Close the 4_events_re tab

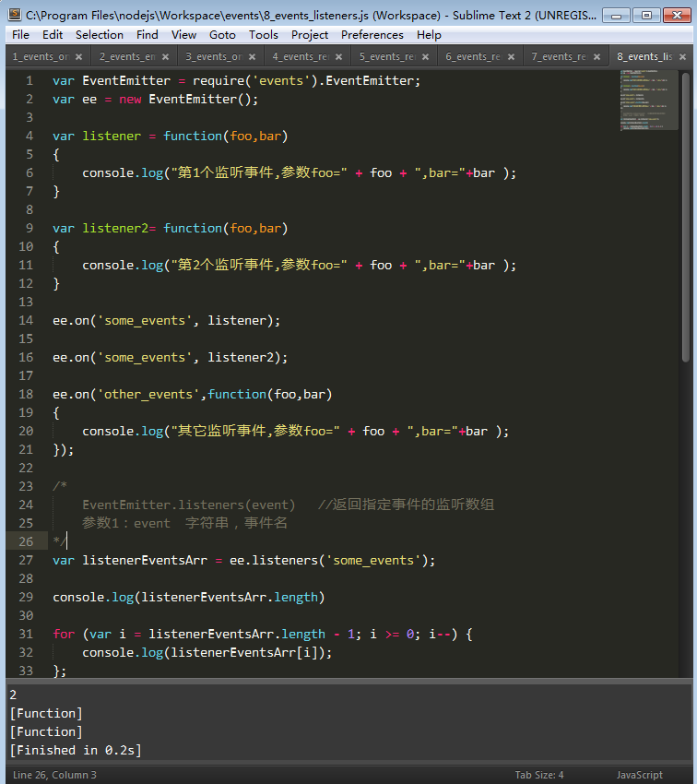pyautogui.click(x=338, y=57)
